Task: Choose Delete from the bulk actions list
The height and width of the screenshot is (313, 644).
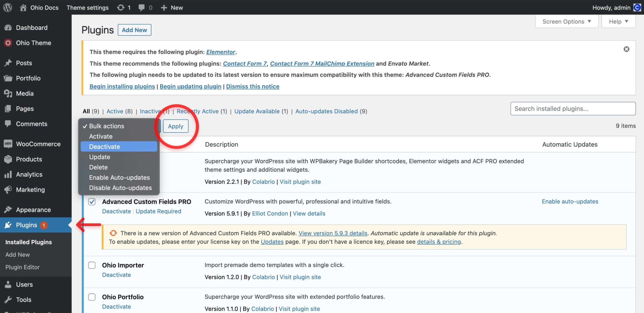Action: [119, 167]
